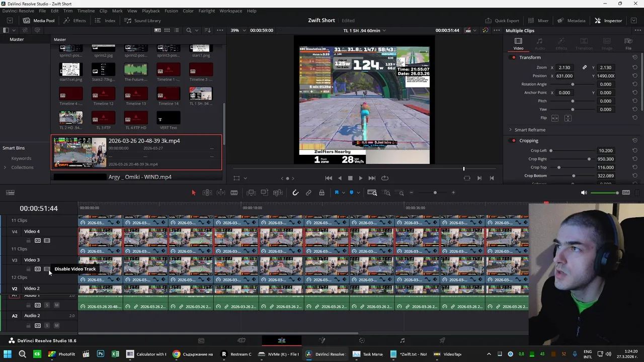
Task: Select the Selection Mode arrow tool
Action: pyautogui.click(x=194, y=193)
